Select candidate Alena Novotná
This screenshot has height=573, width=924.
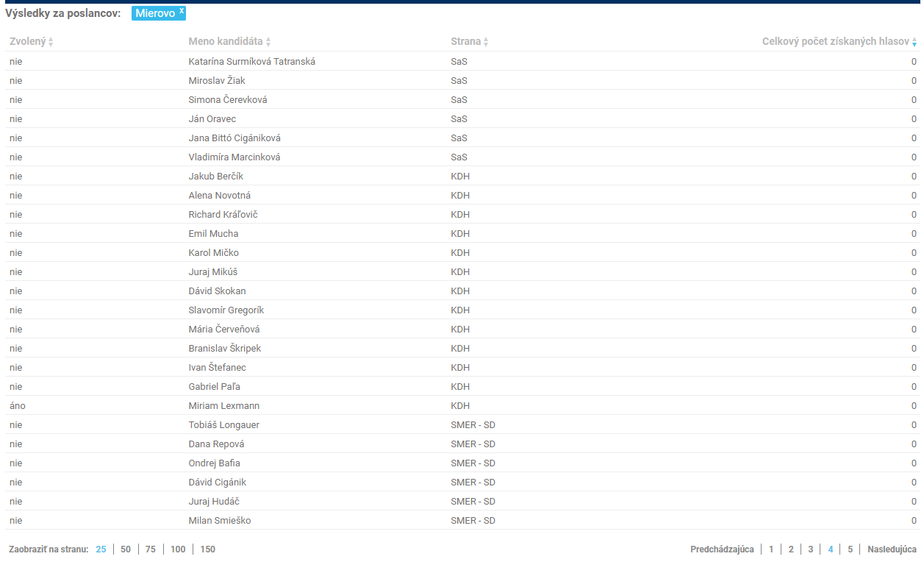[x=221, y=196]
